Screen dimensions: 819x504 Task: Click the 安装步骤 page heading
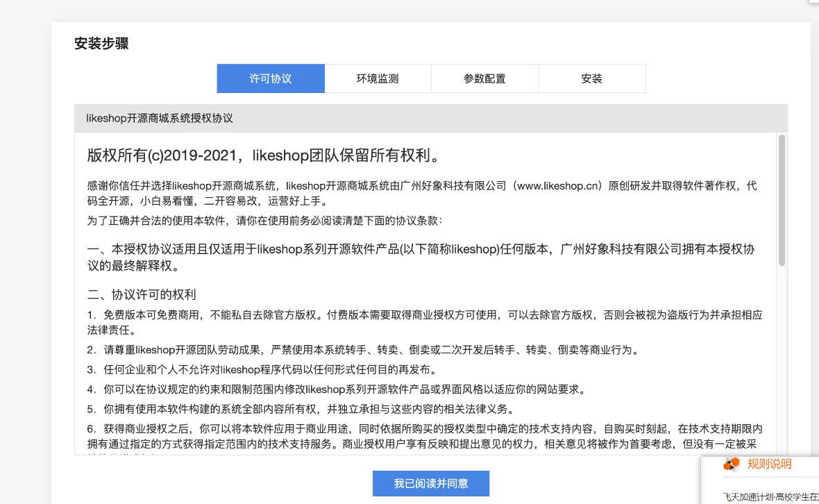pyautogui.click(x=101, y=43)
